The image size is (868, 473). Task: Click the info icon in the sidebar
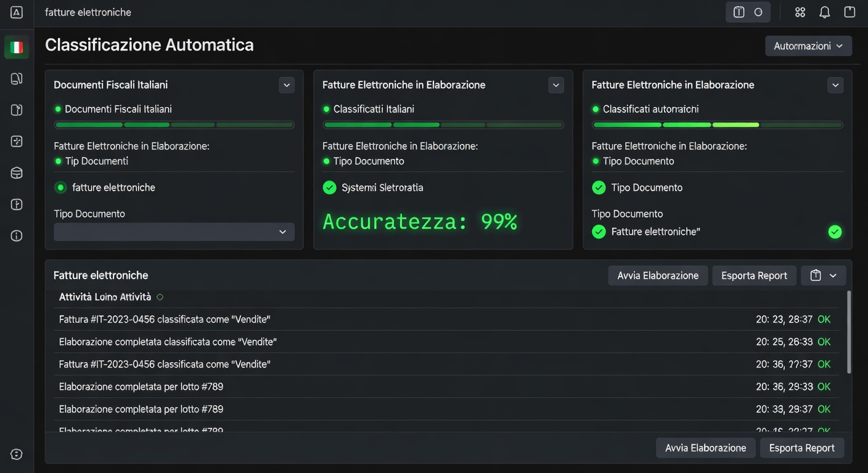(16, 235)
